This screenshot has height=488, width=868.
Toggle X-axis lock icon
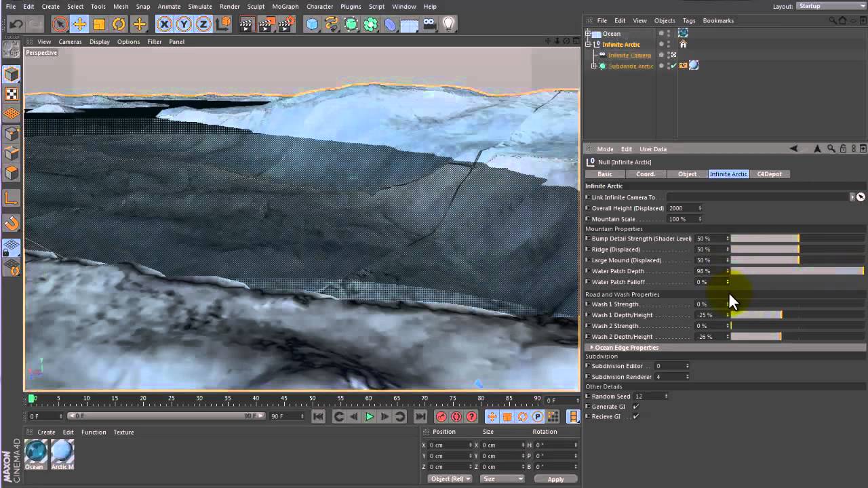click(x=164, y=24)
